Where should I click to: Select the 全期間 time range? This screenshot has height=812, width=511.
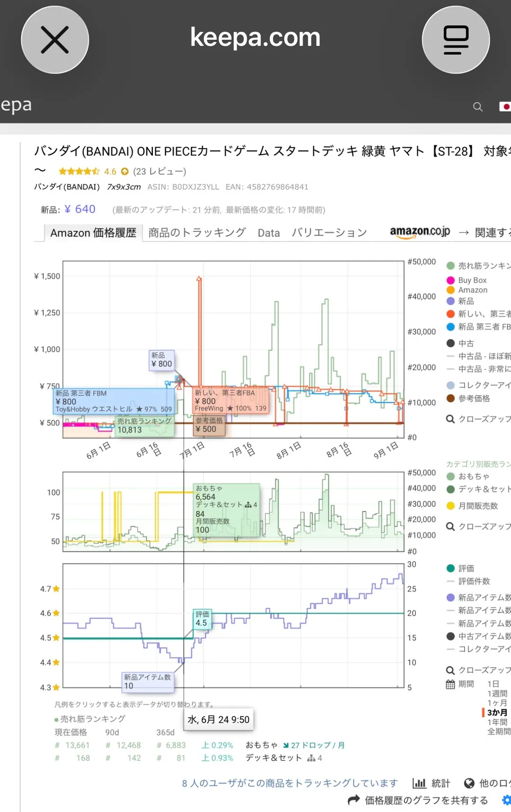(499, 732)
